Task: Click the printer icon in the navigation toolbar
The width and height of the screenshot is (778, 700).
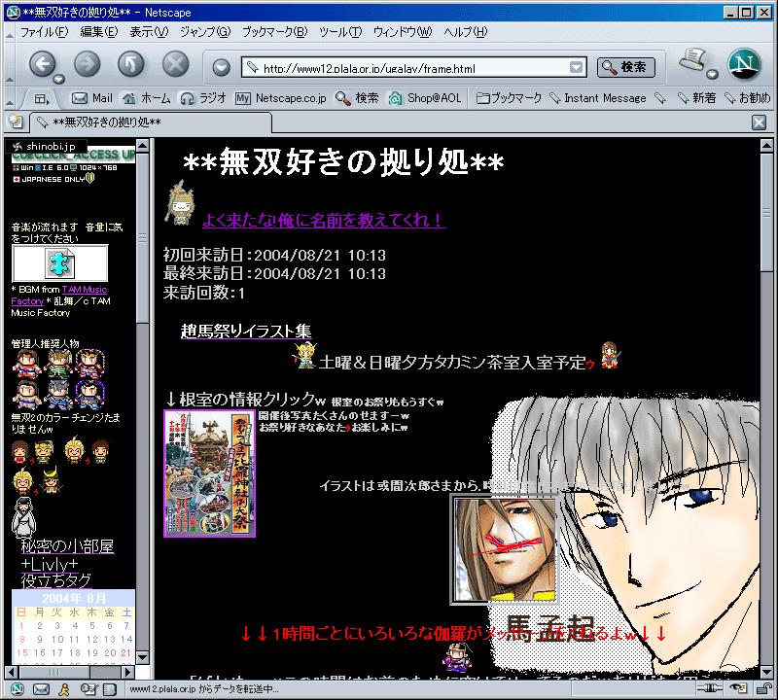Action: tap(693, 60)
